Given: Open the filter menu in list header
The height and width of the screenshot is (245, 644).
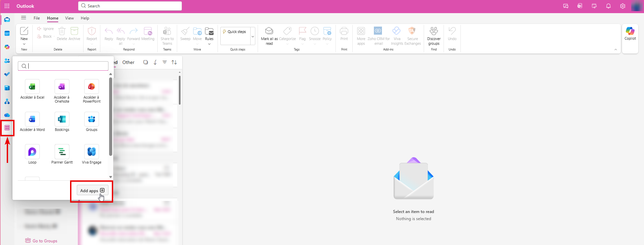Looking at the screenshot, I should click(x=164, y=62).
